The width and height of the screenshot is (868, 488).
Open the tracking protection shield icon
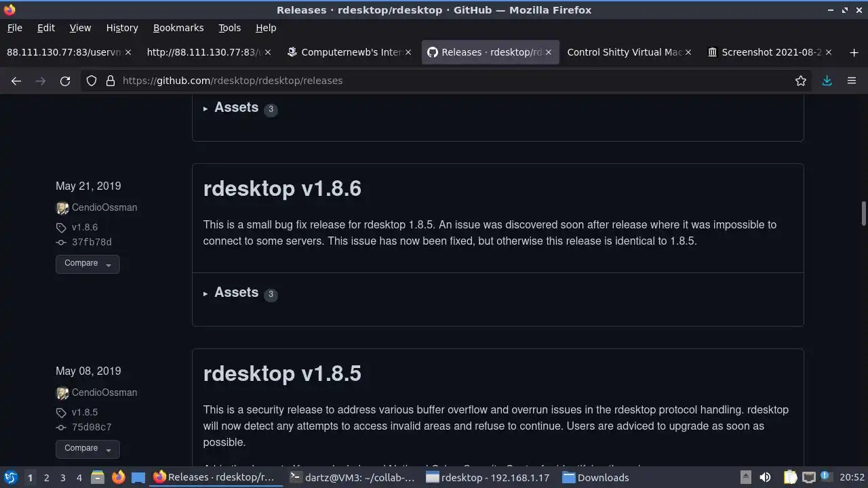click(x=92, y=81)
